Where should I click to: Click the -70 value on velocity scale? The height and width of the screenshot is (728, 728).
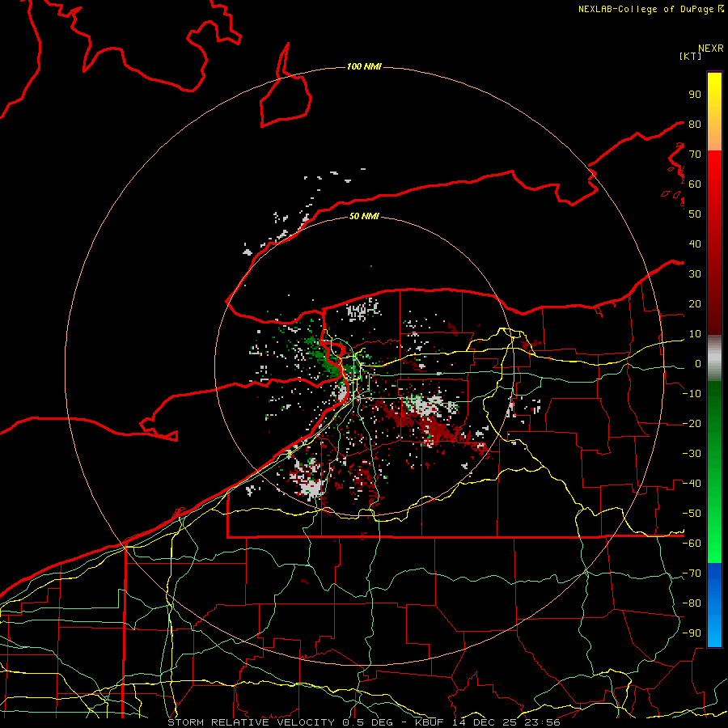pyautogui.click(x=692, y=574)
